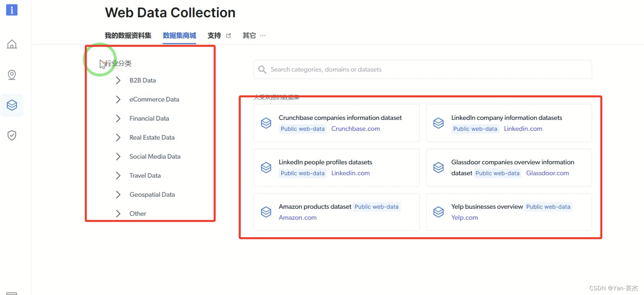Open the Home icon in sidebar

pos(12,44)
